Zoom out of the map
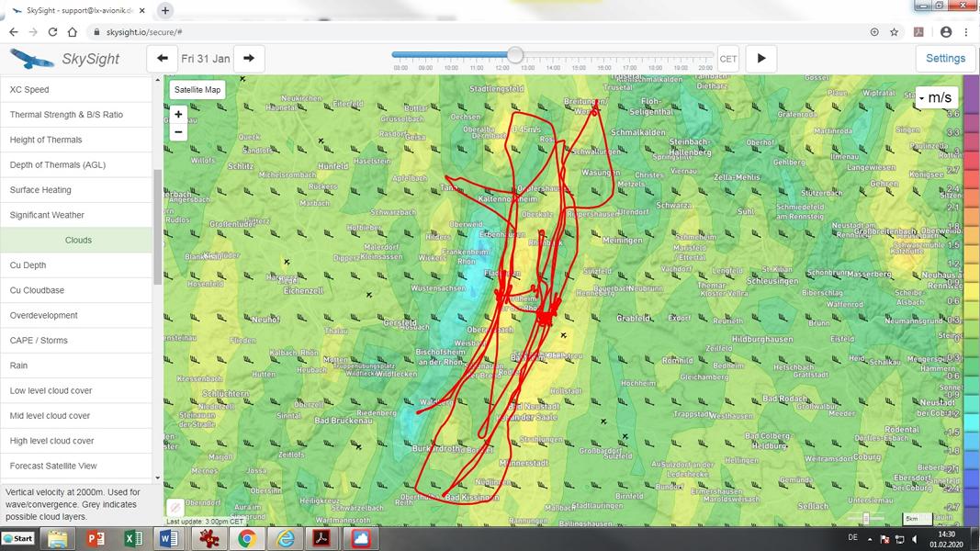Screen dimensions: 980x551 click(178, 132)
